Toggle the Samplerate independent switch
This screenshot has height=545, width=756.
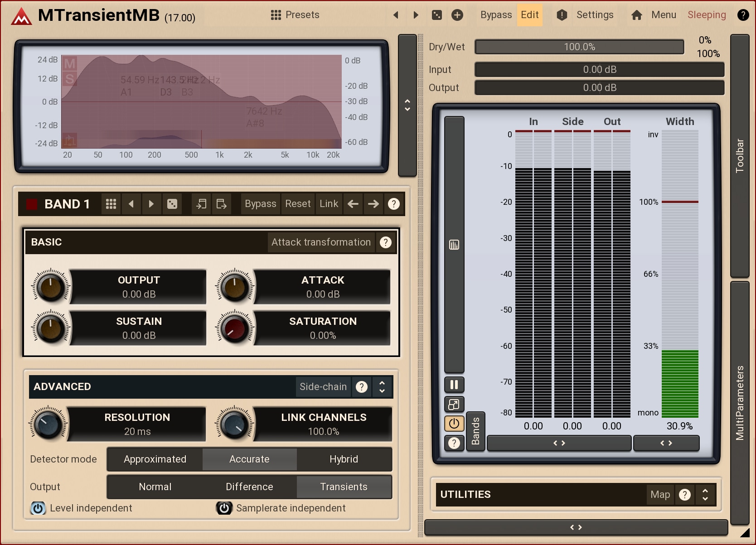click(x=224, y=508)
